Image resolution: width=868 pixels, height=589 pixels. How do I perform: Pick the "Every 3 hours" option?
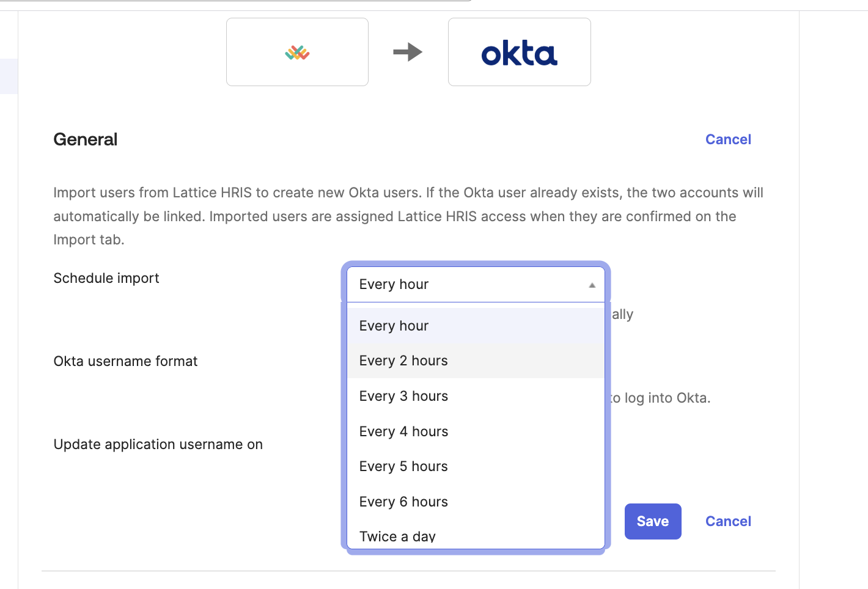point(476,396)
